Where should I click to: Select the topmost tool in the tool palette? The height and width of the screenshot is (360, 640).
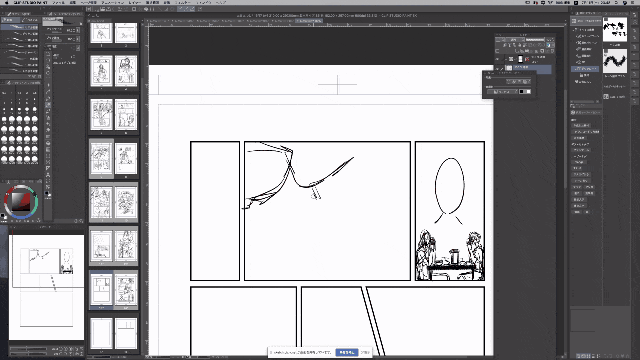pos(48,54)
